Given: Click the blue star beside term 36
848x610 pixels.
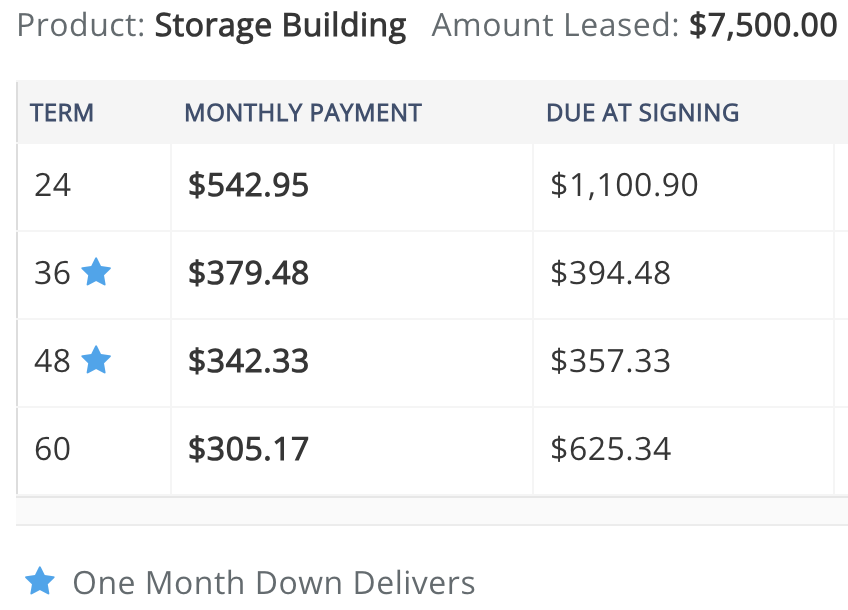Looking at the screenshot, I should [96, 271].
